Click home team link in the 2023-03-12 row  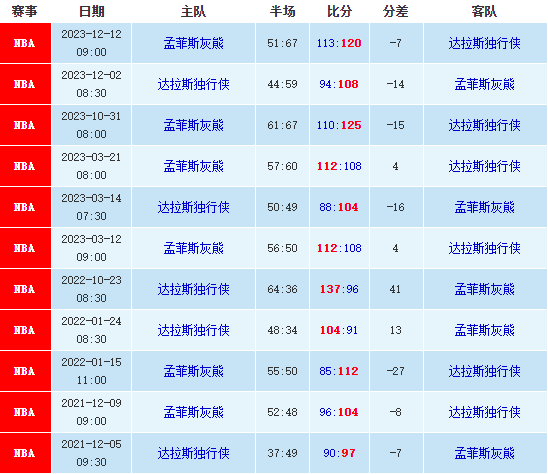click(x=194, y=248)
